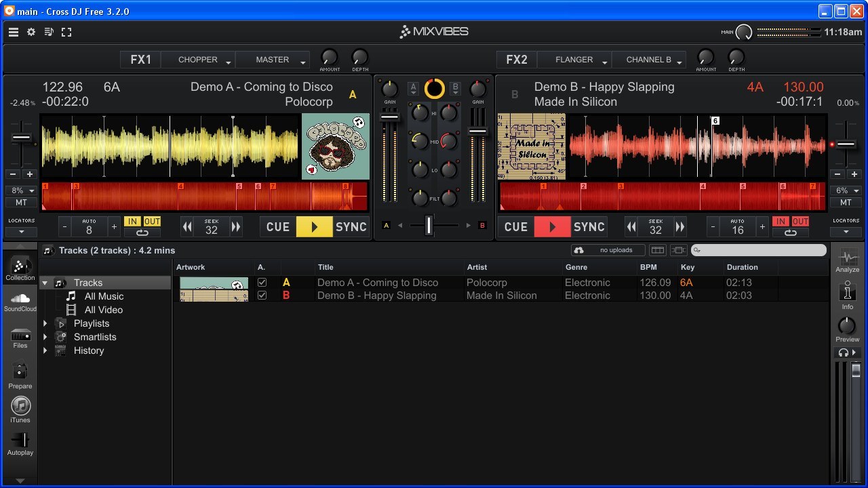Toggle MT master tempo on deck B
The height and width of the screenshot is (488, 868).
(846, 203)
